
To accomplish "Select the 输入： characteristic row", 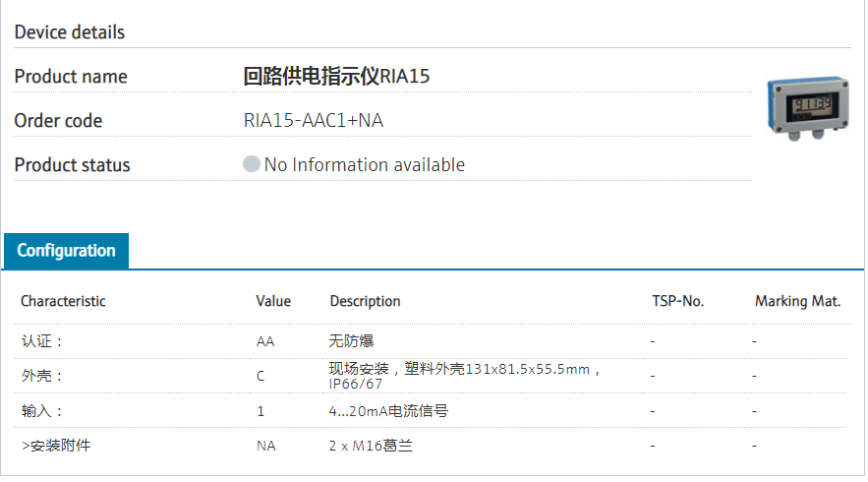I will [42, 411].
